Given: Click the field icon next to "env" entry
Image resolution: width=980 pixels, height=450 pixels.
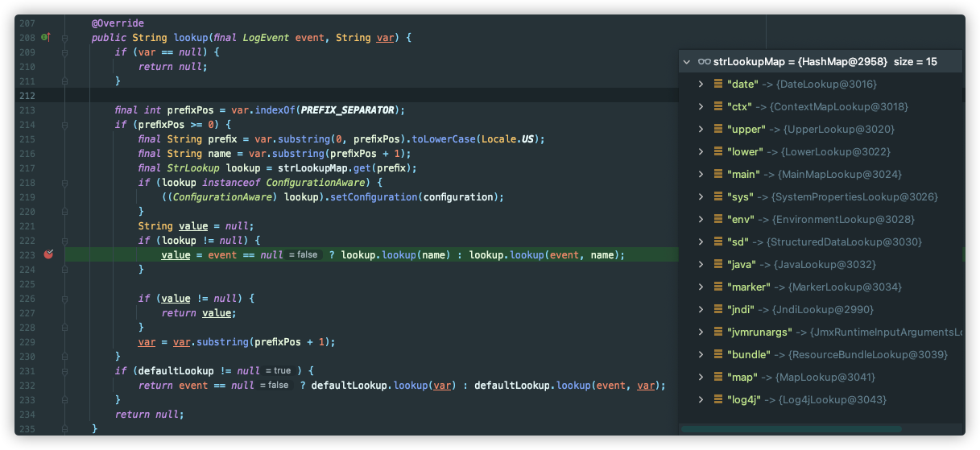Looking at the screenshot, I should 717,219.
